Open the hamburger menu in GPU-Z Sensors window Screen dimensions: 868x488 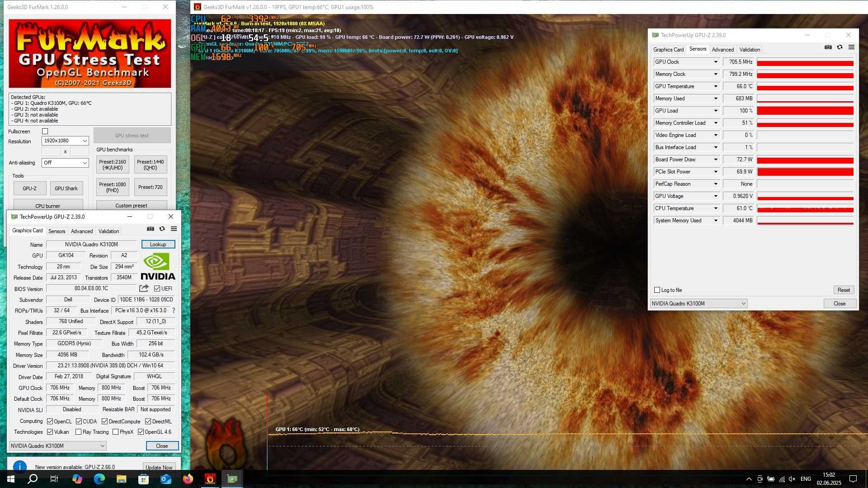(x=851, y=47)
